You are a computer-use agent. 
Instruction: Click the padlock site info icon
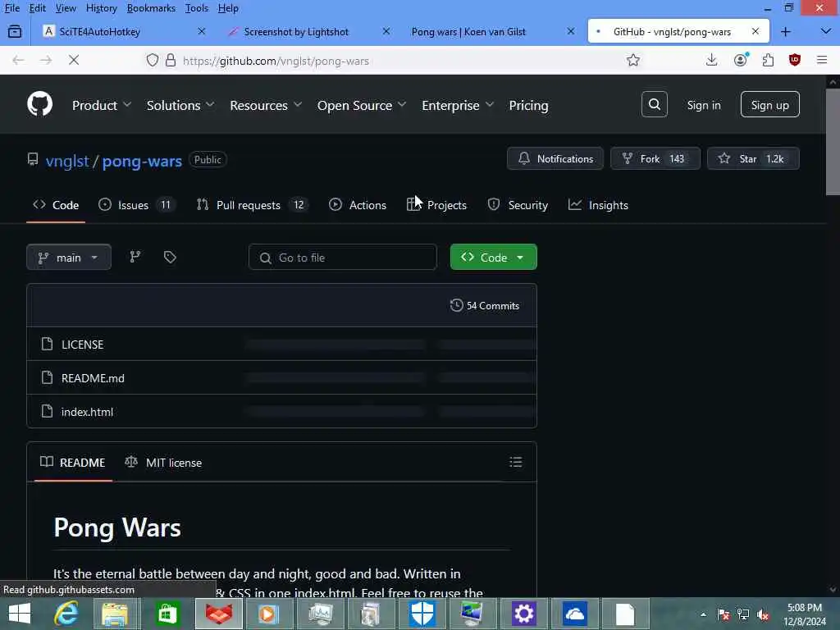(x=171, y=60)
